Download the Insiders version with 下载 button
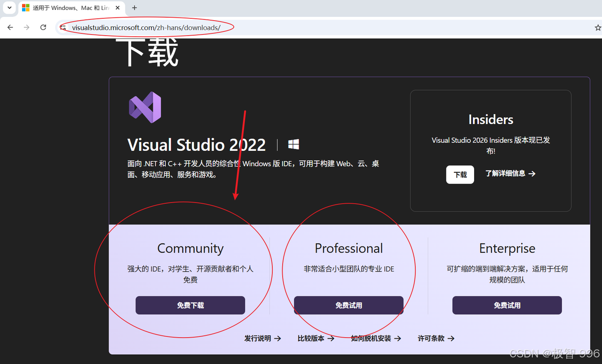 pyautogui.click(x=460, y=175)
